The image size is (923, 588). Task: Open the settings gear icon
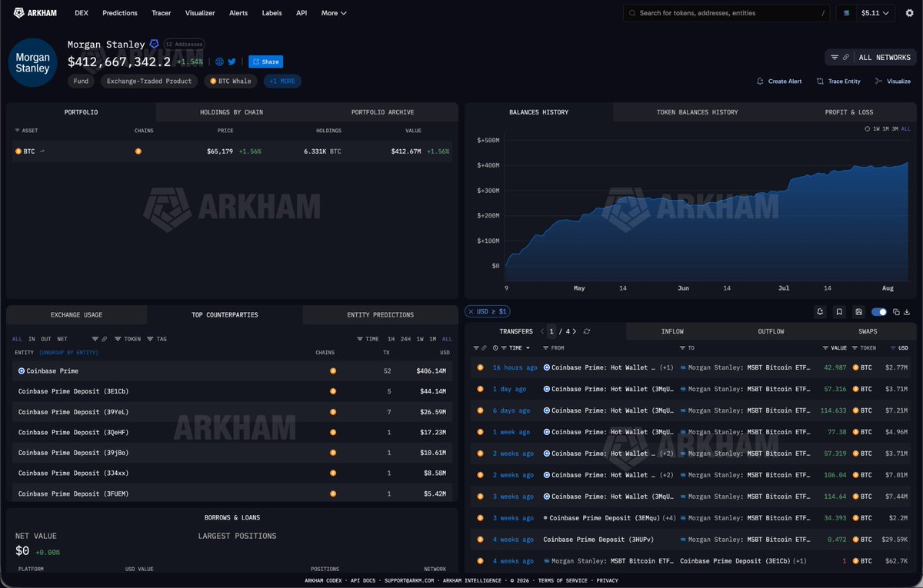click(909, 13)
